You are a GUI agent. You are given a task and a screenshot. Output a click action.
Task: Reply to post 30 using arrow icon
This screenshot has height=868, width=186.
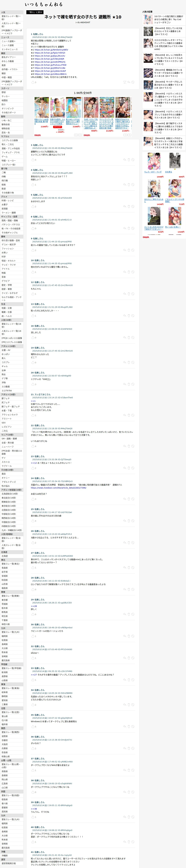point(125,637)
